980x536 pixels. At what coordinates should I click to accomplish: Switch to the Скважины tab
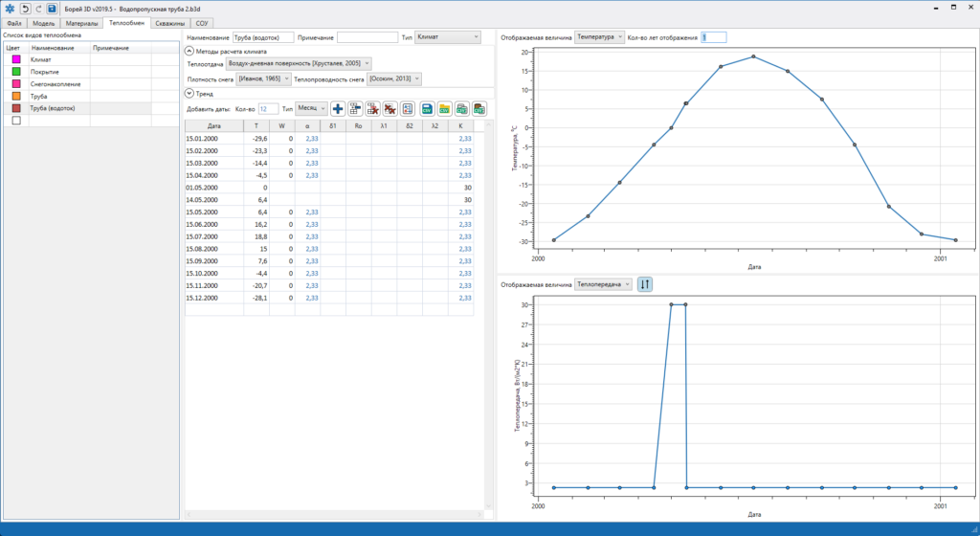[x=170, y=23]
